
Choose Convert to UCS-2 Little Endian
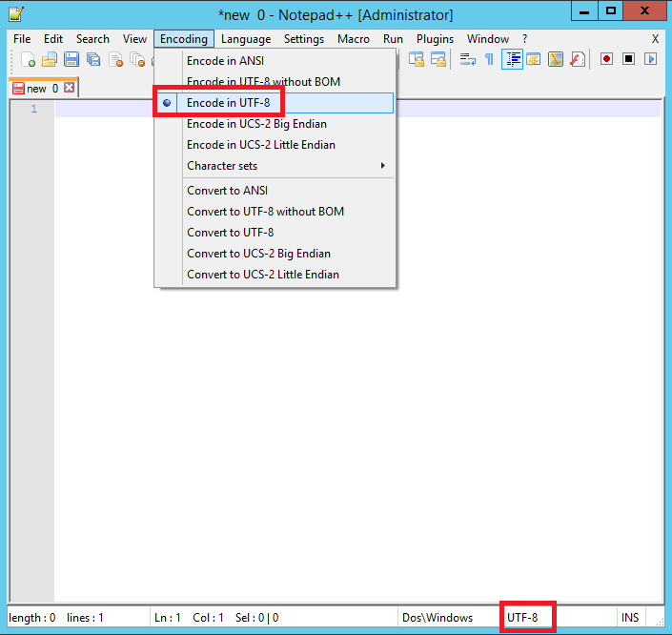(274, 275)
